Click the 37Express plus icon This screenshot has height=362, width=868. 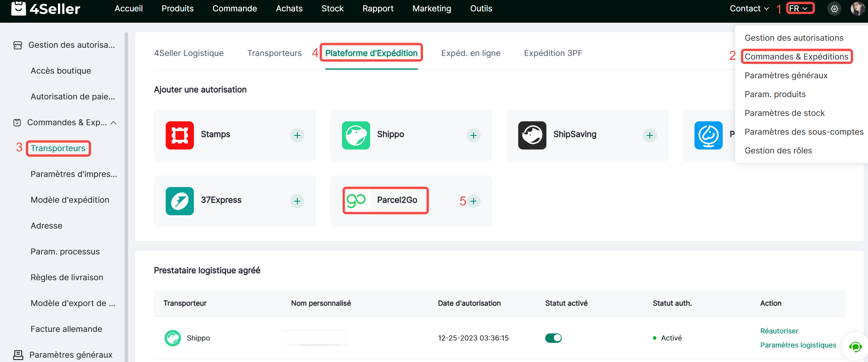297,201
